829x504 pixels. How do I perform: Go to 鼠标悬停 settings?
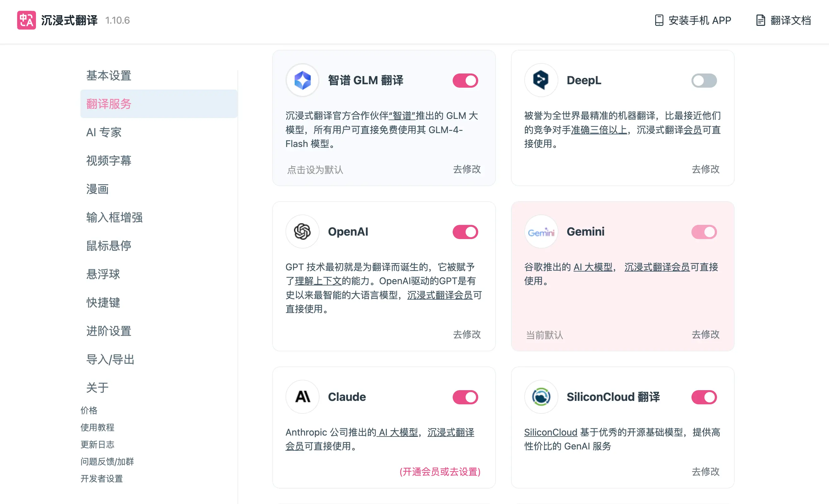159,246
